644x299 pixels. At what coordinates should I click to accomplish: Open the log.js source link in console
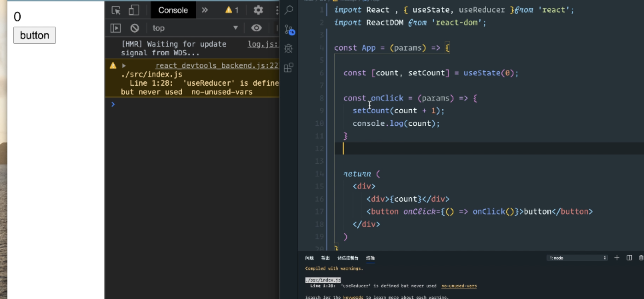(x=263, y=44)
